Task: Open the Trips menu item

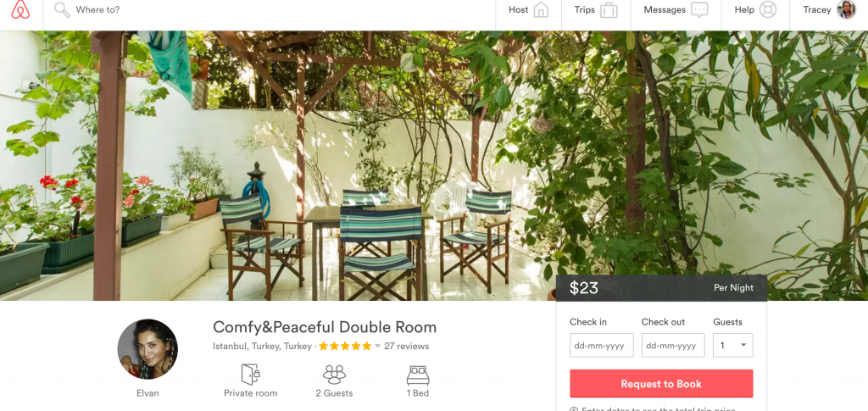Action: tap(585, 10)
